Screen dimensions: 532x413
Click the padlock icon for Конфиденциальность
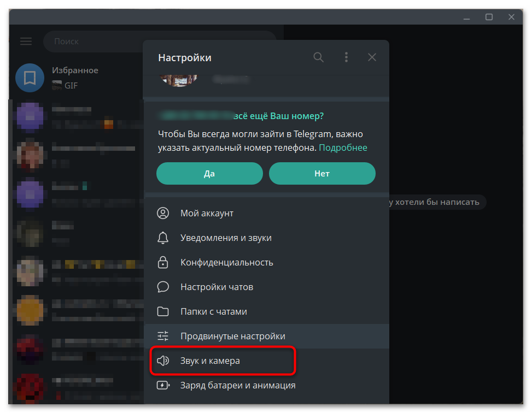pyautogui.click(x=163, y=262)
